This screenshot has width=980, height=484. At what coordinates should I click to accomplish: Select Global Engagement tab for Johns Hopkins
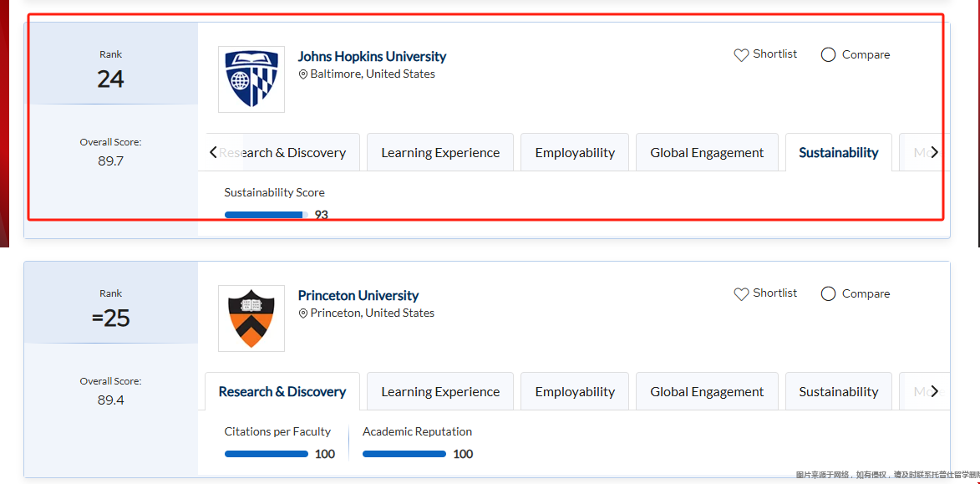(707, 153)
